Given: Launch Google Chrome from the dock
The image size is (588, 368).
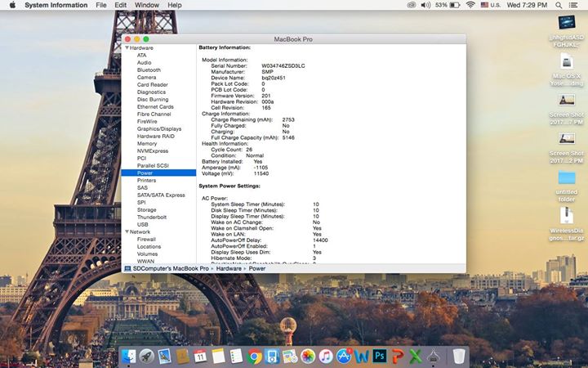Looking at the screenshot, I should click(x=254, y=356).
